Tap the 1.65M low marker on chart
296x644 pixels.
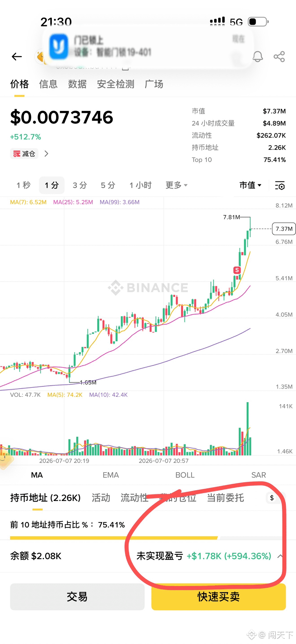click(x=88, y=382)
